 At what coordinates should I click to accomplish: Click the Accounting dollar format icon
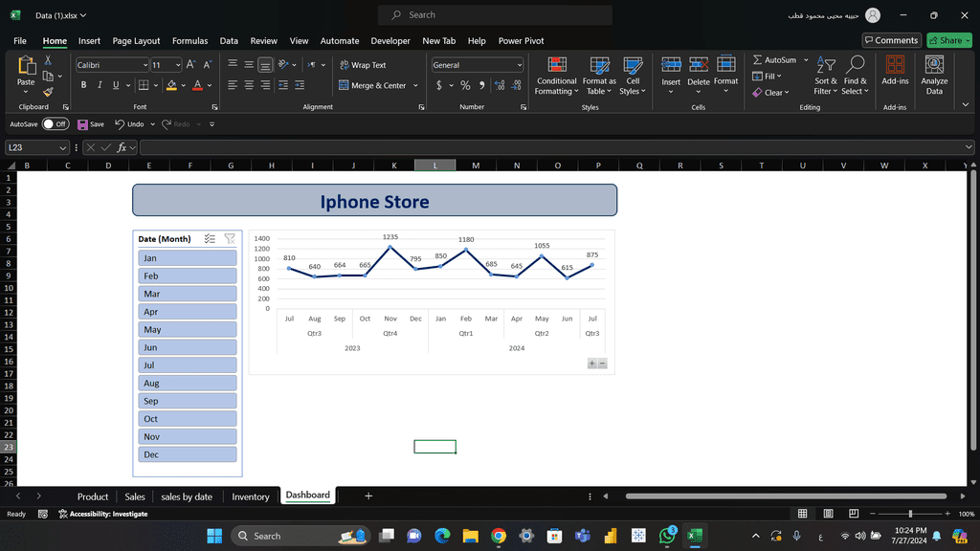439,85
